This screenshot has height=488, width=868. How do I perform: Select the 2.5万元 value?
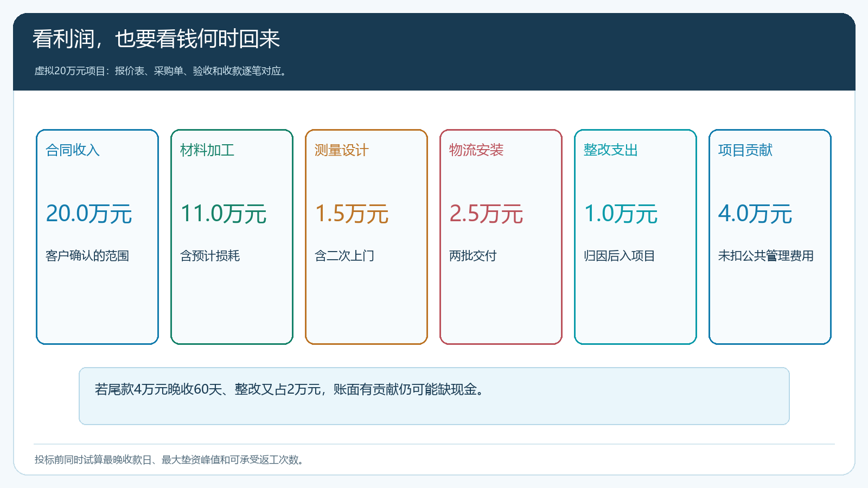(x=486, y=214)
